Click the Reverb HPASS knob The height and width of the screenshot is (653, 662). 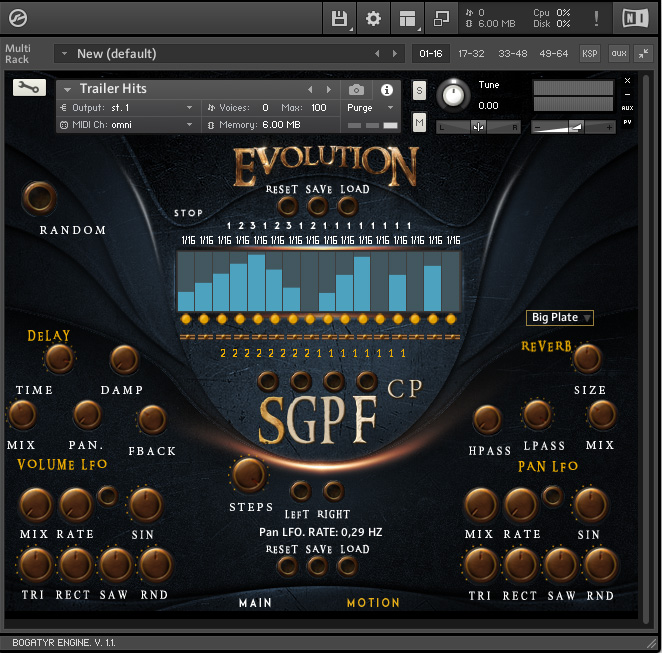488,420
